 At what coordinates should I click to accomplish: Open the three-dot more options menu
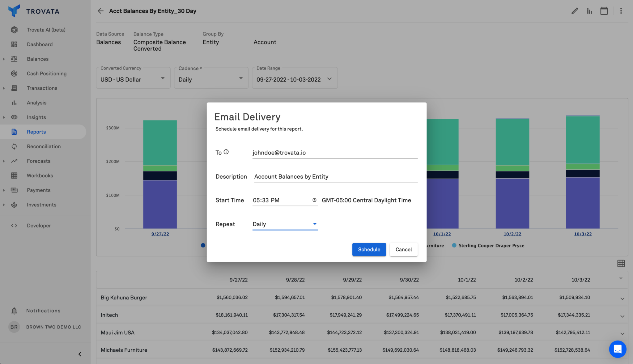click(621, 11)
